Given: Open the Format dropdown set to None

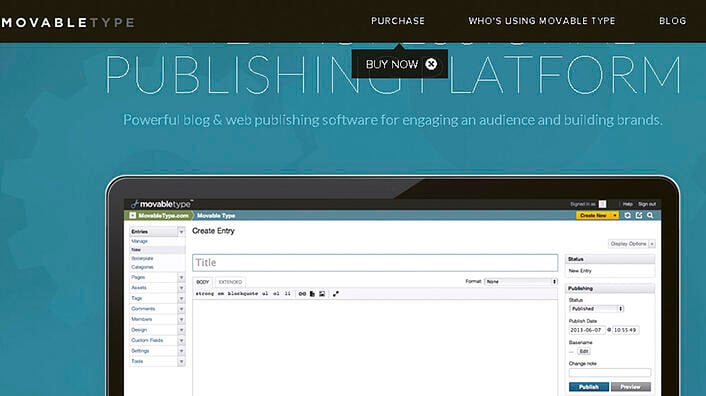Looking at the screenshot, I should [521, 281].
